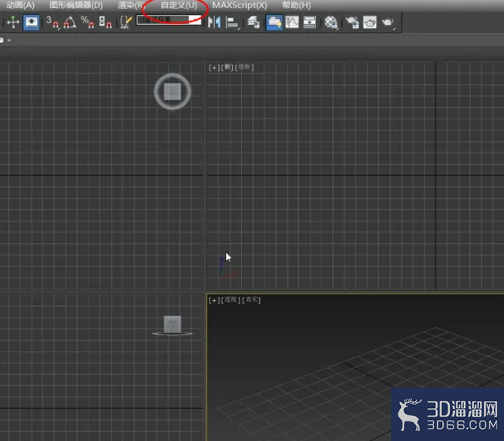Screen dimensions: 504x441
Task: Click the Align tool icon
Action: 232,23
